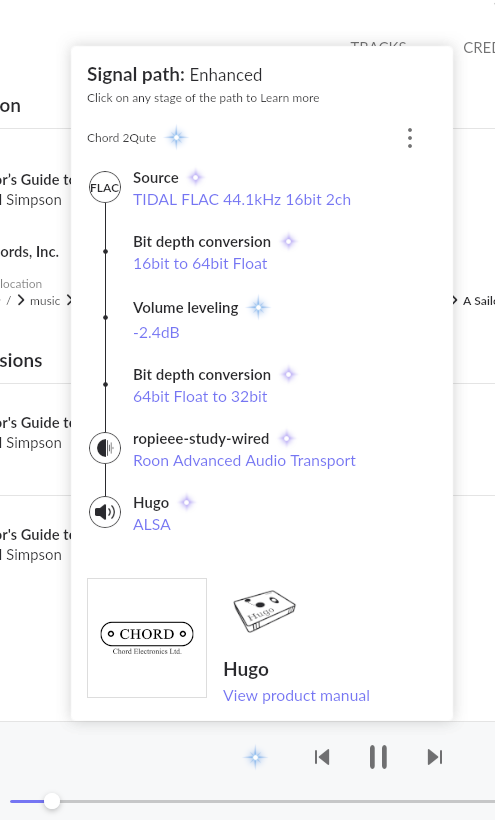The height and width of the screenshot is (820, 495).
Task: Click the signal path star in playback bar
Action: tap(255, 757)
